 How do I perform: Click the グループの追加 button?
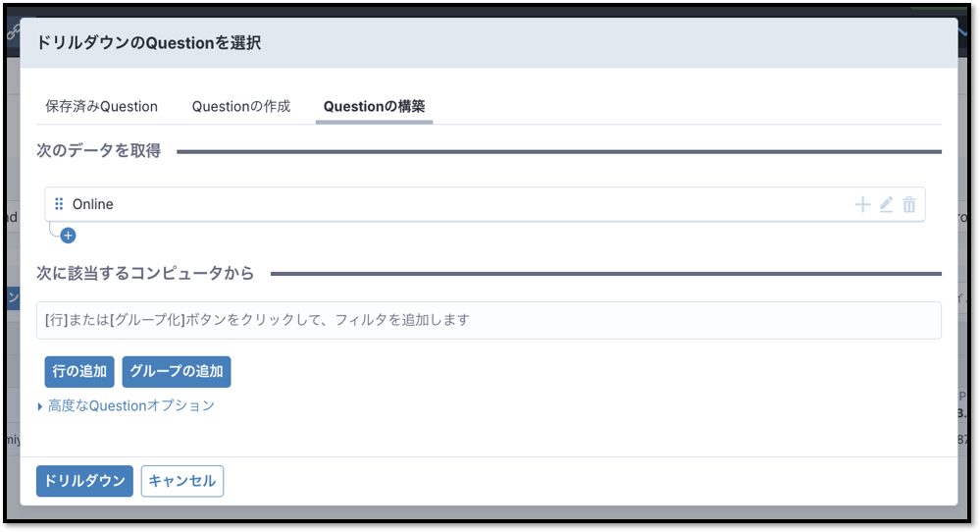click(x=177, y=372)
